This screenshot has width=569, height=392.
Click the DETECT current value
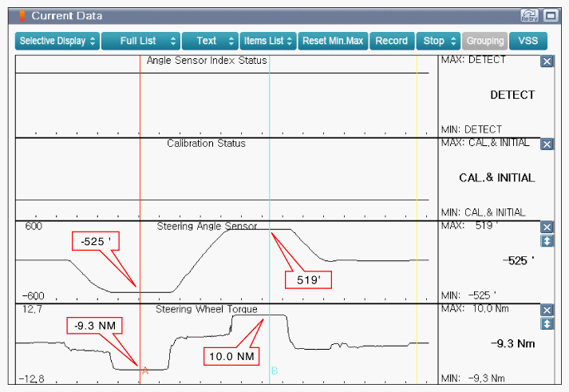click(512, 95)
